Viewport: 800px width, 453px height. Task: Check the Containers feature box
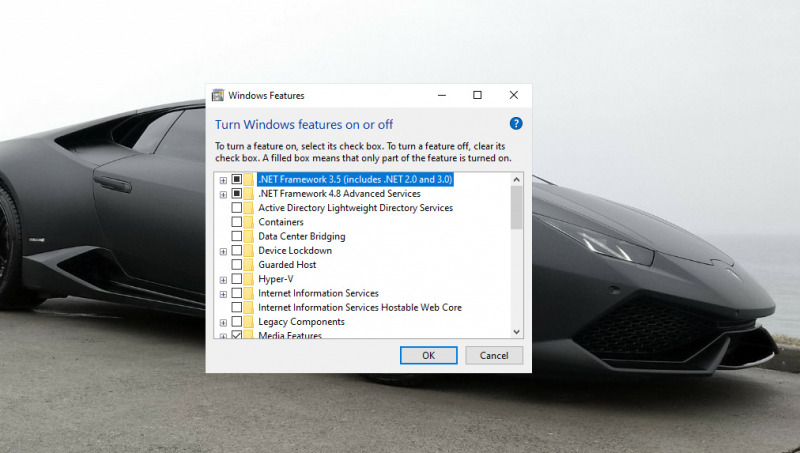tap(236, 222)
